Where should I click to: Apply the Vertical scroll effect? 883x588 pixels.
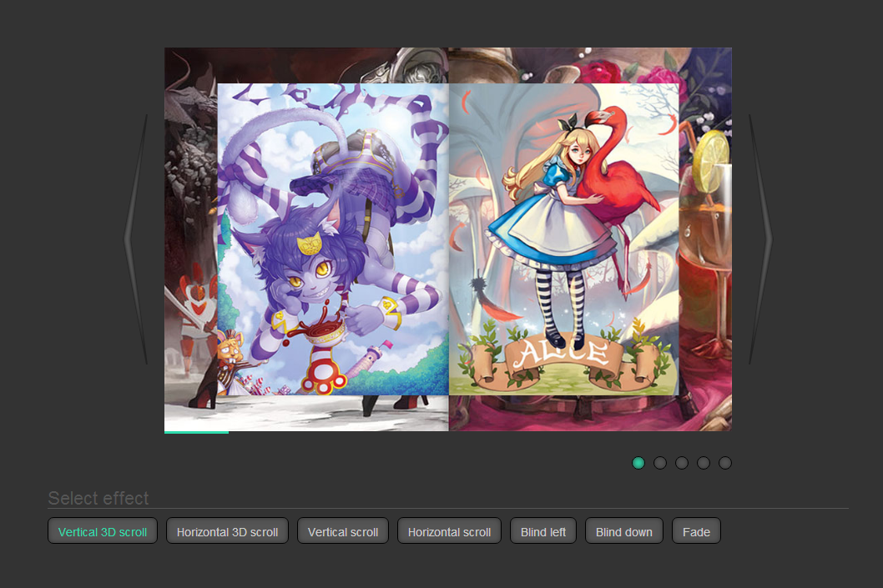[x=343, y=530]
